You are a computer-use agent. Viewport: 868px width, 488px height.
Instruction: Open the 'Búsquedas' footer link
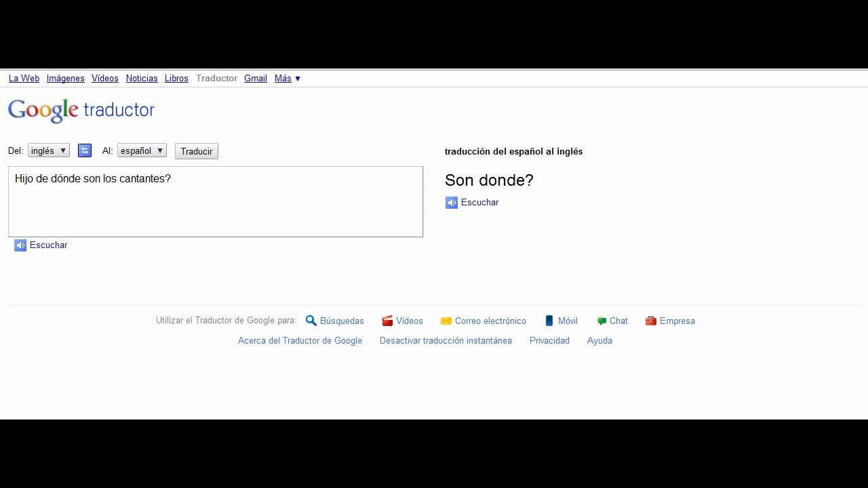click(x=342, y=321)
